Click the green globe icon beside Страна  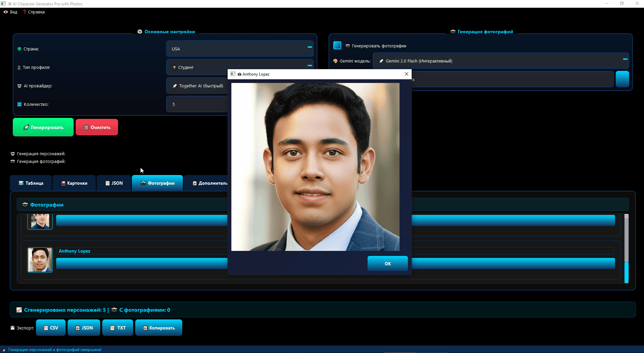coord(20,49)
